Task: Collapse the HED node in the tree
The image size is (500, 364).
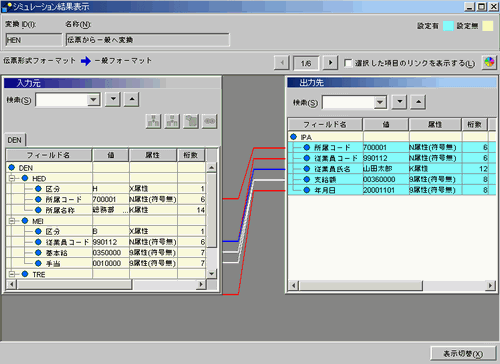Action: pos(12,178)
